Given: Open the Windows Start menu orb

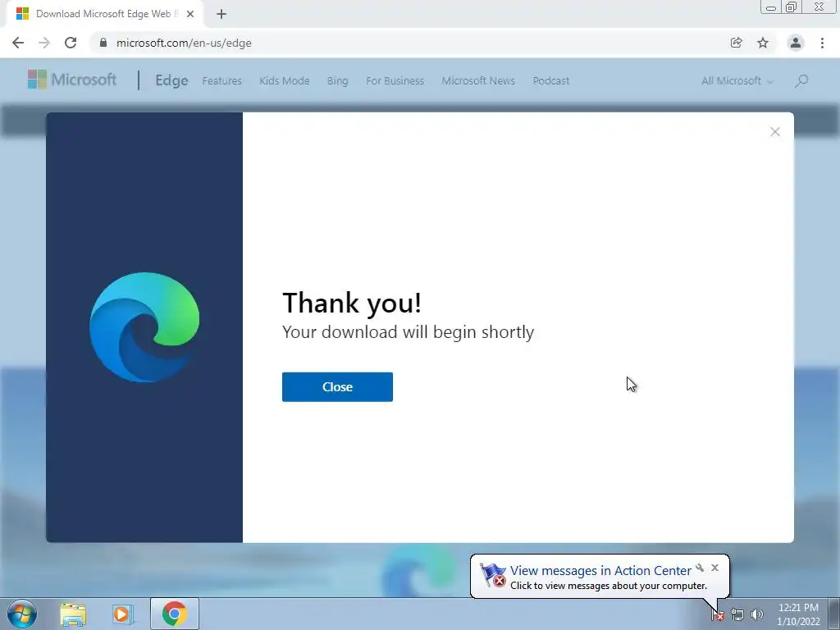Looking at the screenshot, I should click(x=22, y=614).
